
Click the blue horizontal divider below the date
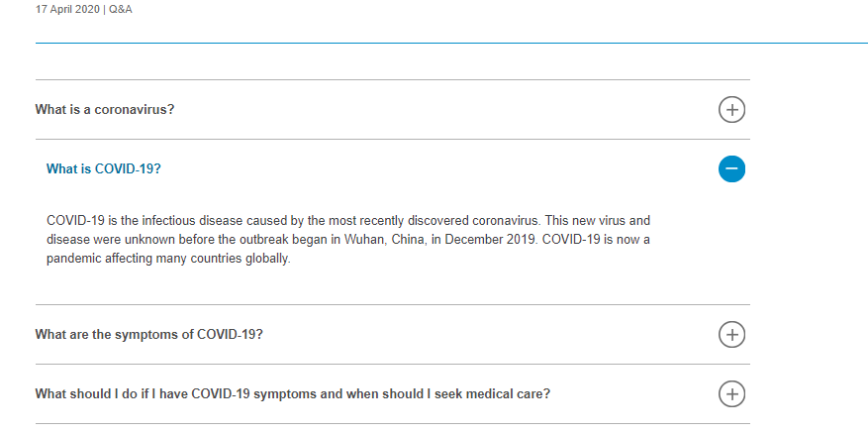coord(451,43)
